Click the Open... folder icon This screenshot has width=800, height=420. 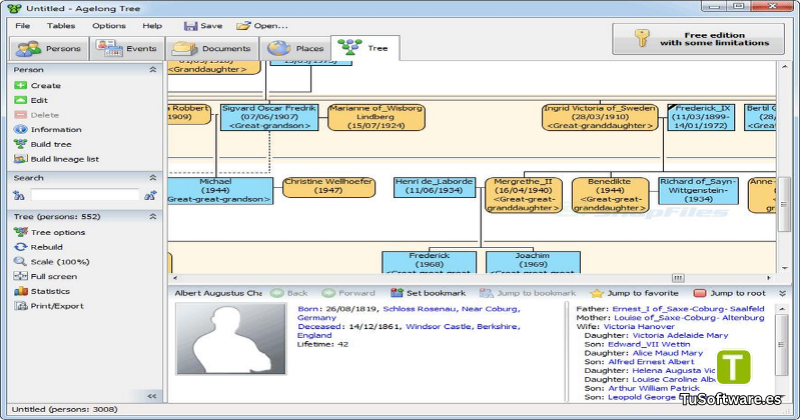coord(243,26)
